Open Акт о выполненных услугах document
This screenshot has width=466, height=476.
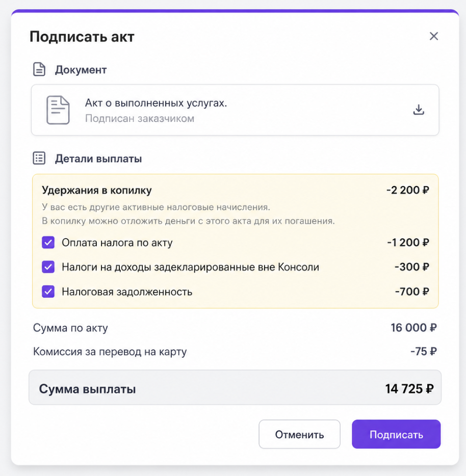click(x=156, y=103)
